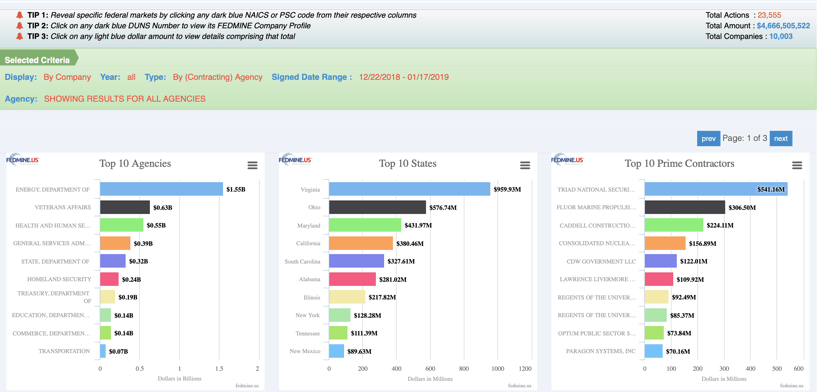Click the FEDMINE.US logo on Prime Contractors chart

coord(568,160)
